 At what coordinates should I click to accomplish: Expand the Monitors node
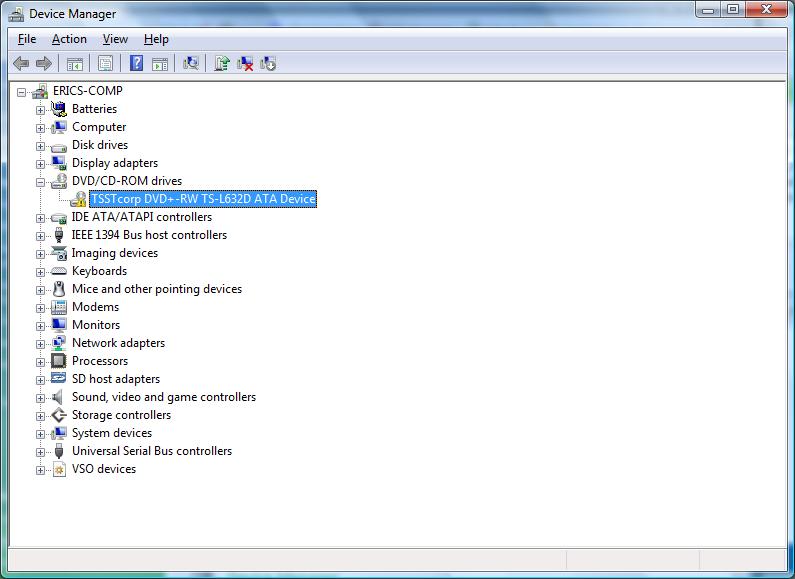tap(40, 326)
